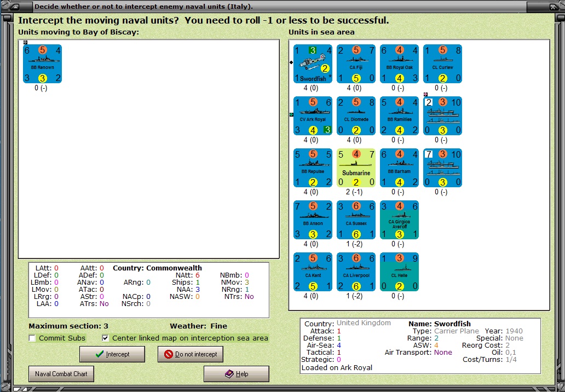Select the CL Diomede counter

(x=356, y=116)
